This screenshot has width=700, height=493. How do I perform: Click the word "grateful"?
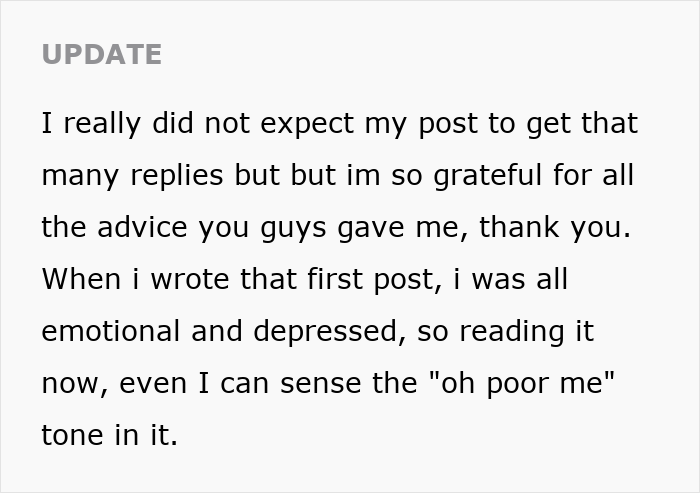click(488, 176)
